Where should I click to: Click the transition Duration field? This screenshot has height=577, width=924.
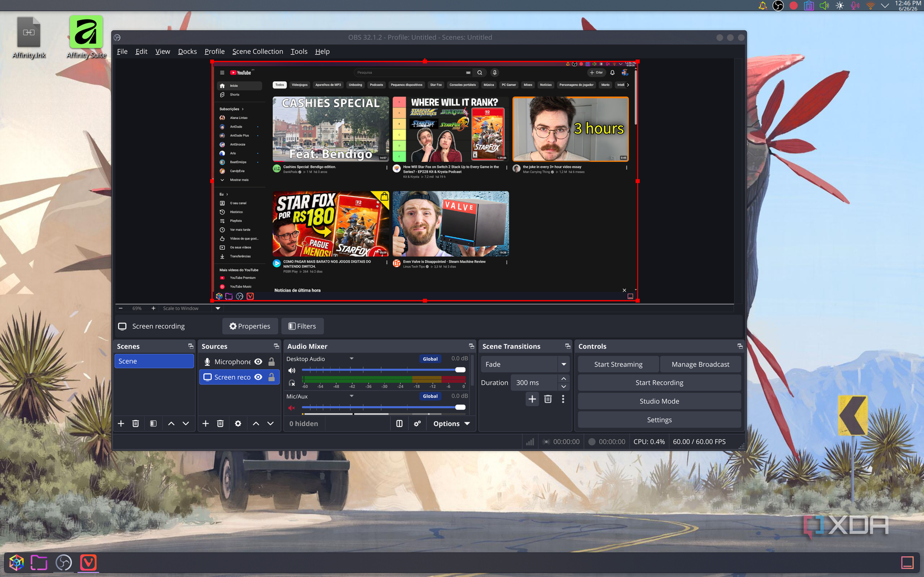pos(535,383)
